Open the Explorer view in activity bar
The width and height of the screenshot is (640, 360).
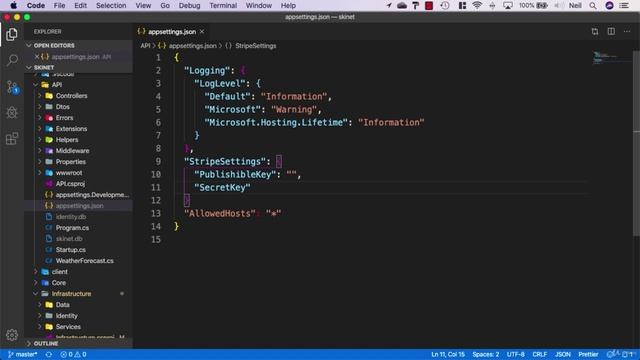pyautogui.click(x=12, y=35)
